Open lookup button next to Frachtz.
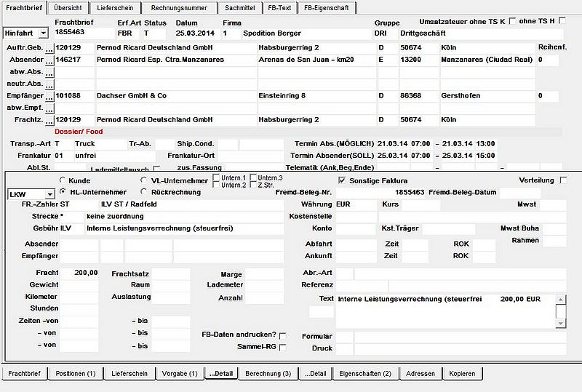 [49, 120]
